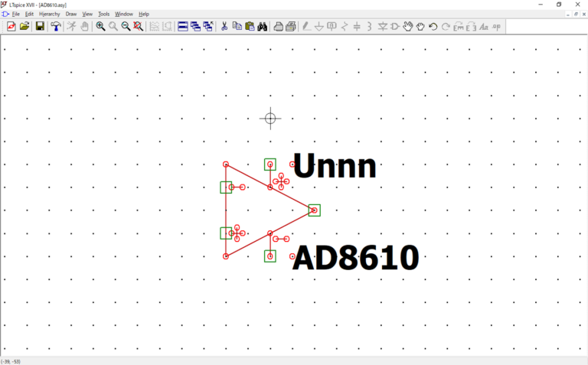This screenshot has width=588, height=365.
Task: Open Find with the binoculars icon
Action: [263, 26]
